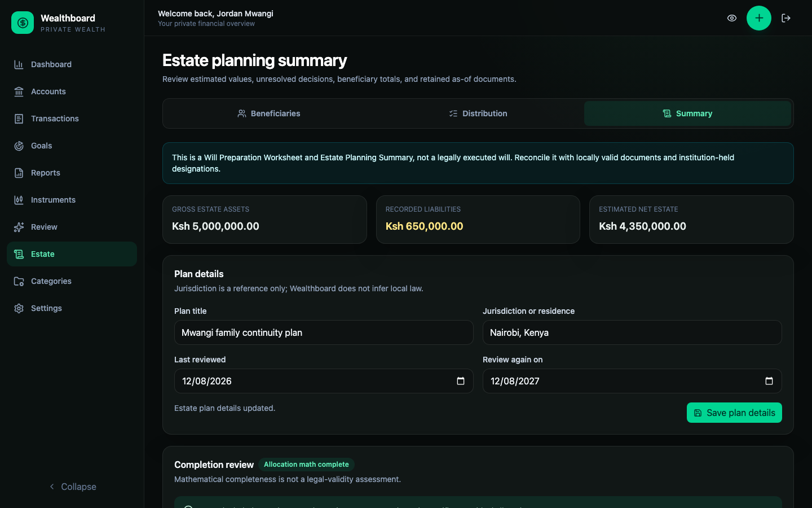This screenshot has width=812, height=508.
Task: Click the Completion review heading
Action: tap(214, 465)
